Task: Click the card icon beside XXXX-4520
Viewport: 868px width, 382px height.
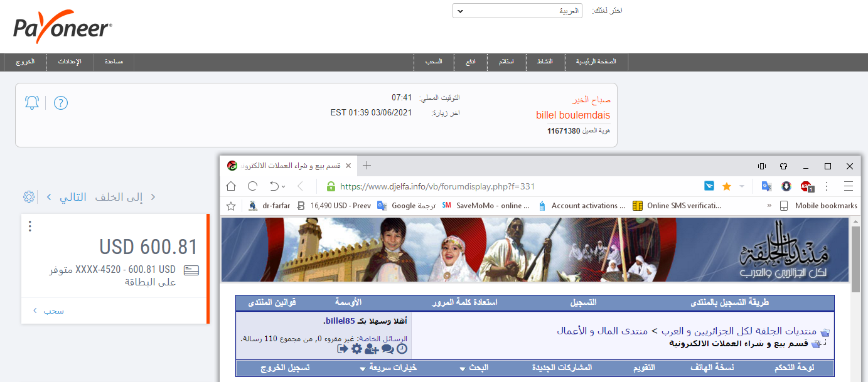Action: coord(191,270)
